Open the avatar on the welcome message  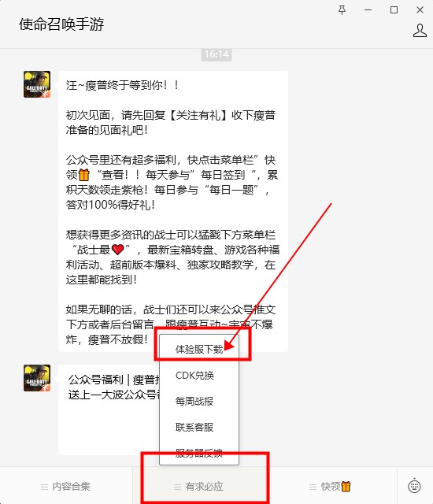click(37, 84)
